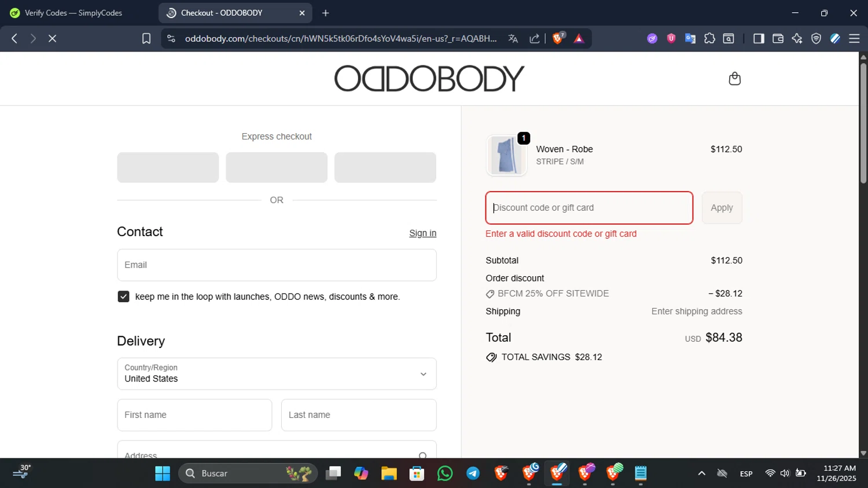Click the ODDOBODY logo
The height and width of the screenshot is (488, 868).
(x=429, y=79)
